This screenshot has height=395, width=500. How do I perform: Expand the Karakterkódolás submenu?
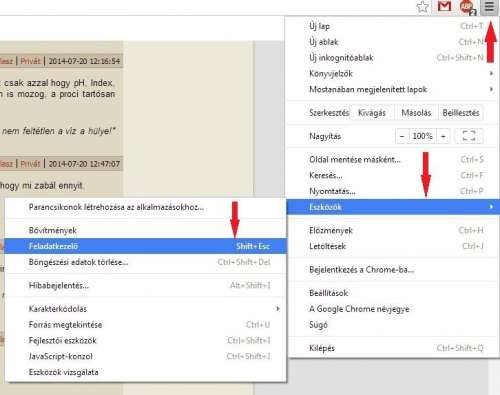point(145,309)
